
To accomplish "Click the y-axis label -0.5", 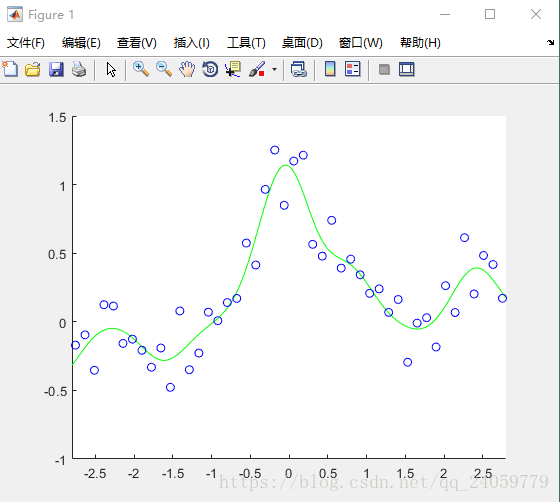I will (55, 392).
